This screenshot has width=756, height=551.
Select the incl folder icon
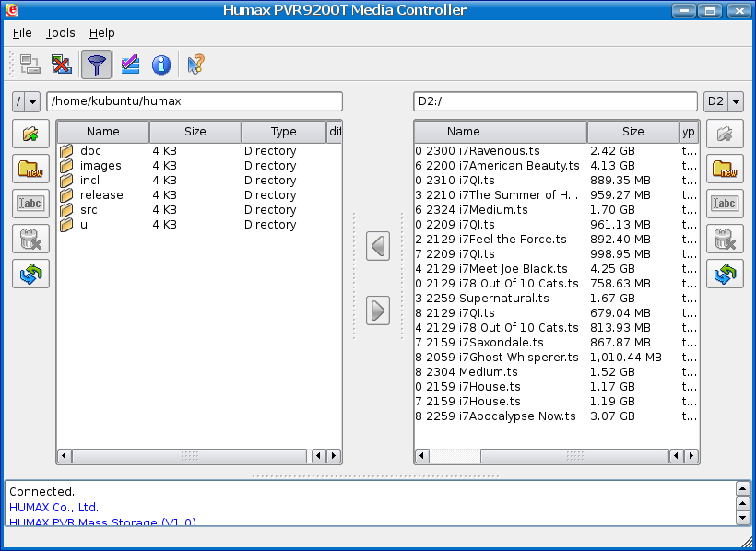coord(66,181)
